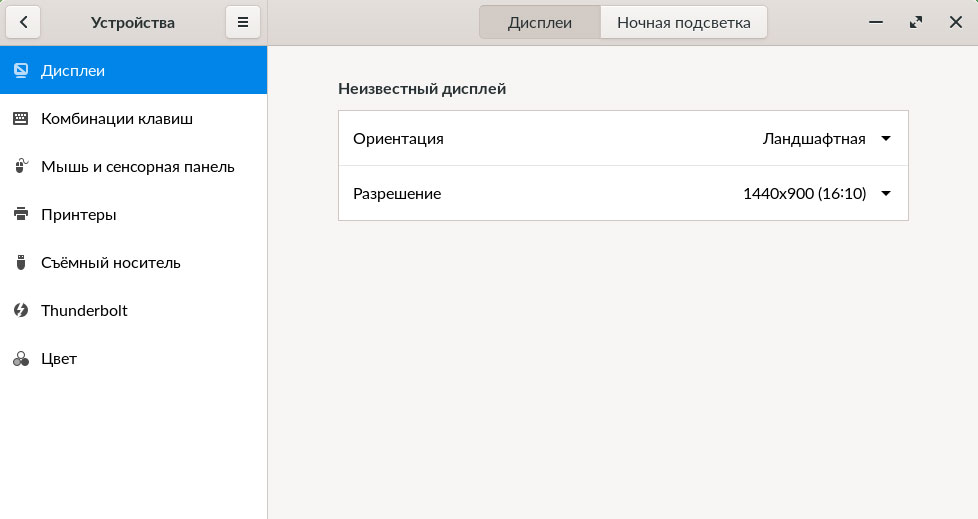Click the back arrow button

coord(23,22)
